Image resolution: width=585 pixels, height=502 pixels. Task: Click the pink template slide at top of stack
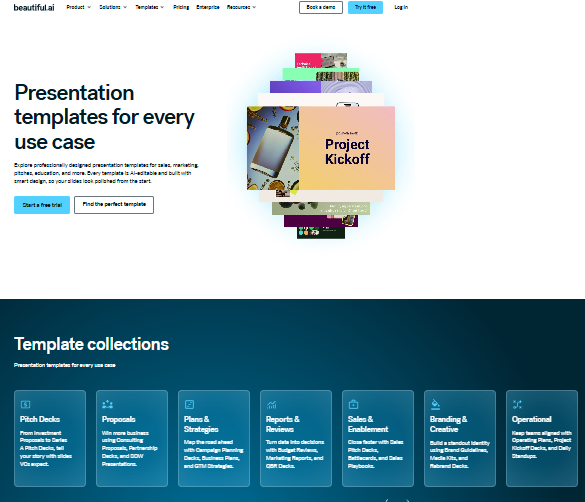coord(321,60)
